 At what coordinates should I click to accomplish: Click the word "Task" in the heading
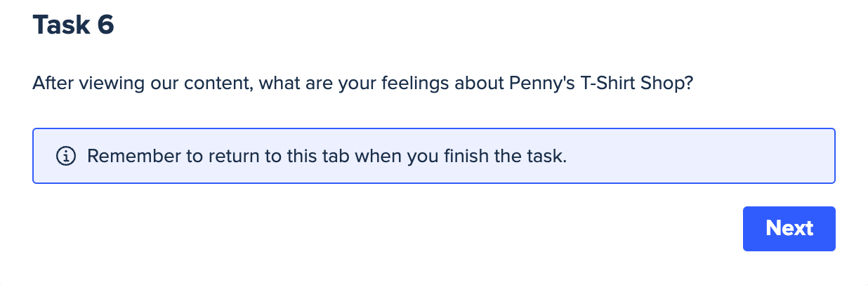[60, 25]
